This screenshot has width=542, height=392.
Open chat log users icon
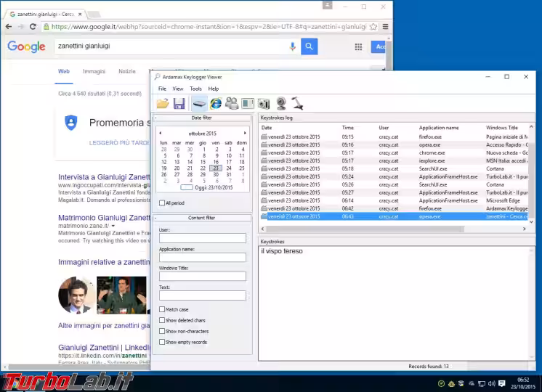(x=232, y=104)
